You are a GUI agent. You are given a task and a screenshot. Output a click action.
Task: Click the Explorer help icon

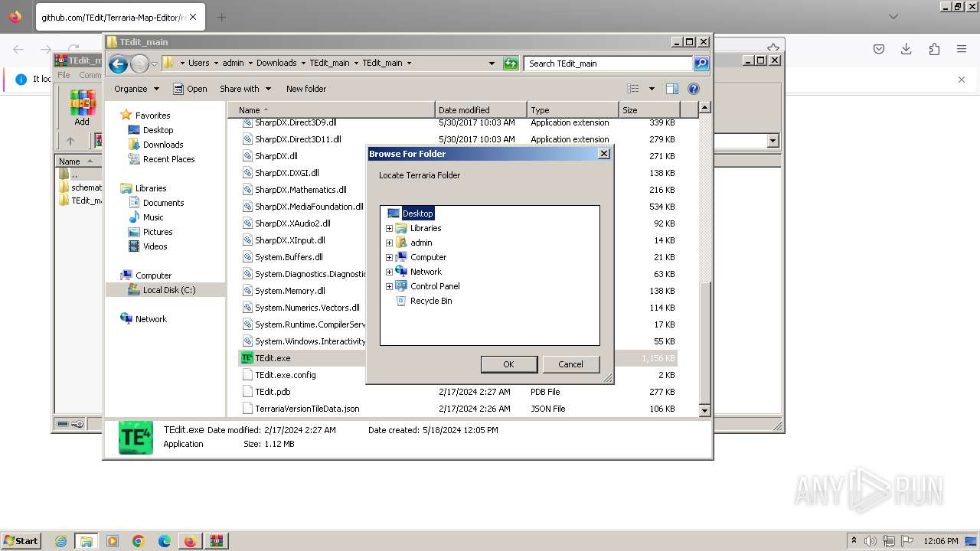tap(694, 89)
